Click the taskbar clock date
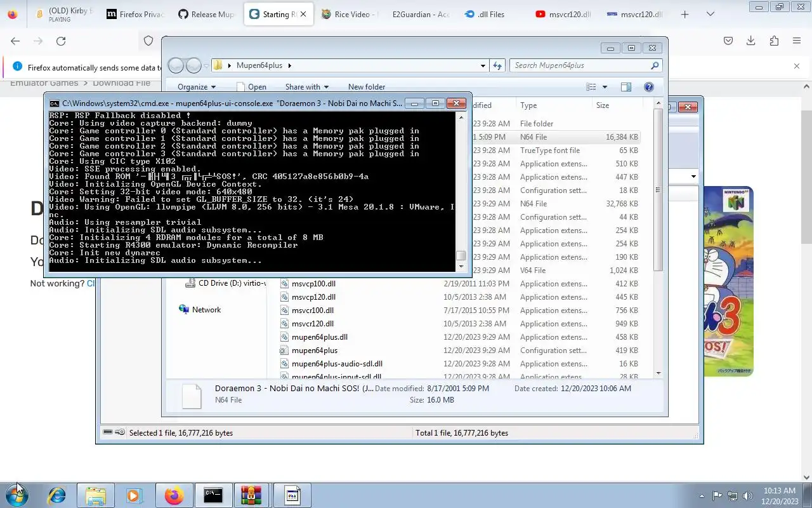Viewport: 812px width, 508px height. point(780,496)
